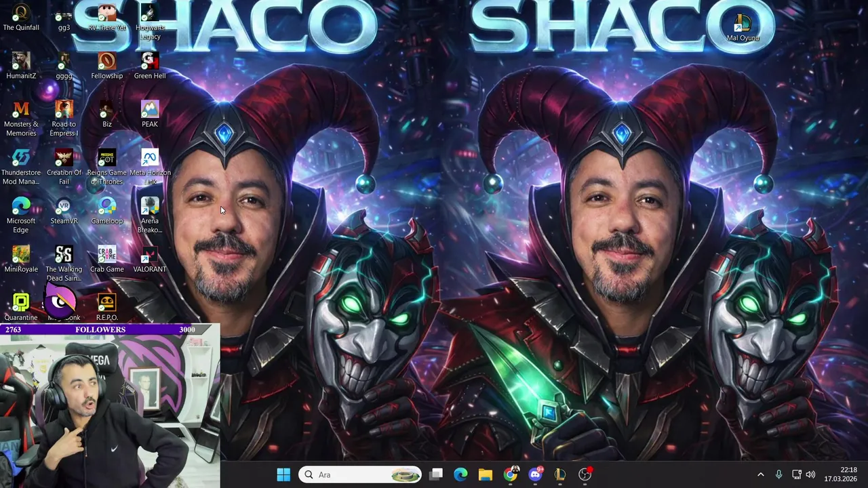Open The Quinfall desktop shortcut

pyautogui.click(x=21, y=18)
